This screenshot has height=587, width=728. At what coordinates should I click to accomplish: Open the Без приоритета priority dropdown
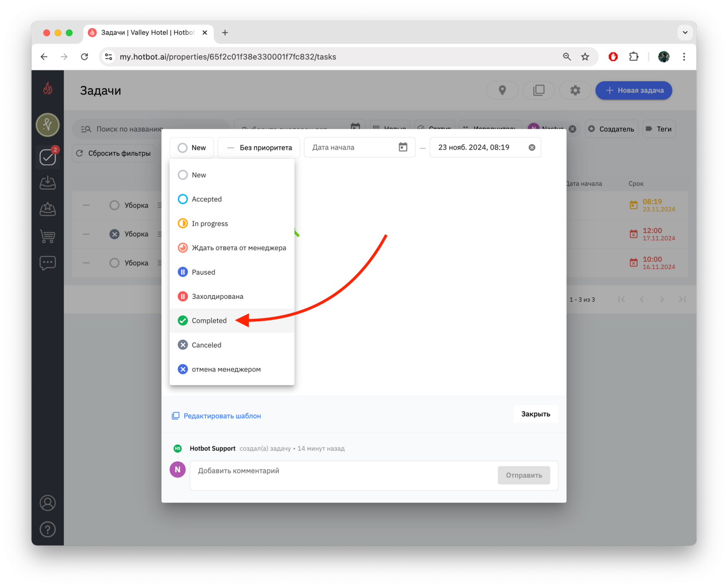tap(259, 148)
